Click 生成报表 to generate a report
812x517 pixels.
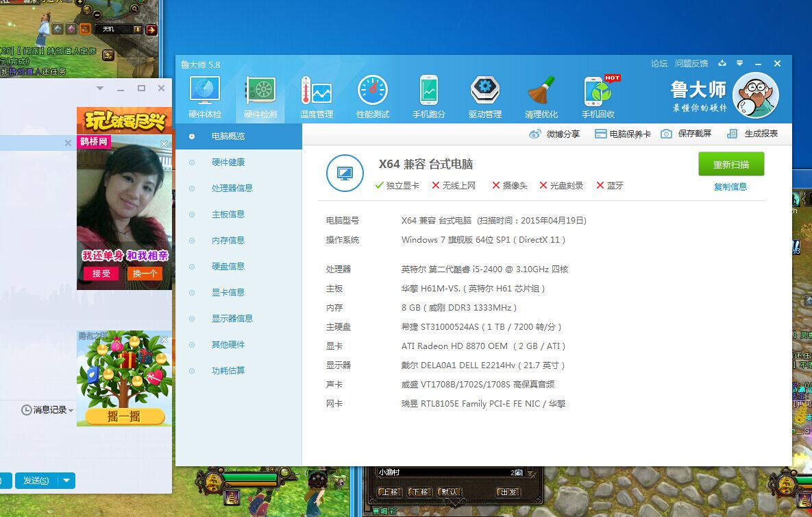[x=752, y=134]
